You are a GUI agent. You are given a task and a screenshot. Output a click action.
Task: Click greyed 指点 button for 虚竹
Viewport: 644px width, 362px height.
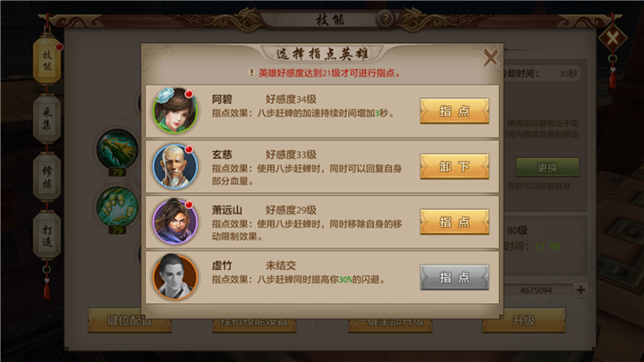[x=454, y=277]
